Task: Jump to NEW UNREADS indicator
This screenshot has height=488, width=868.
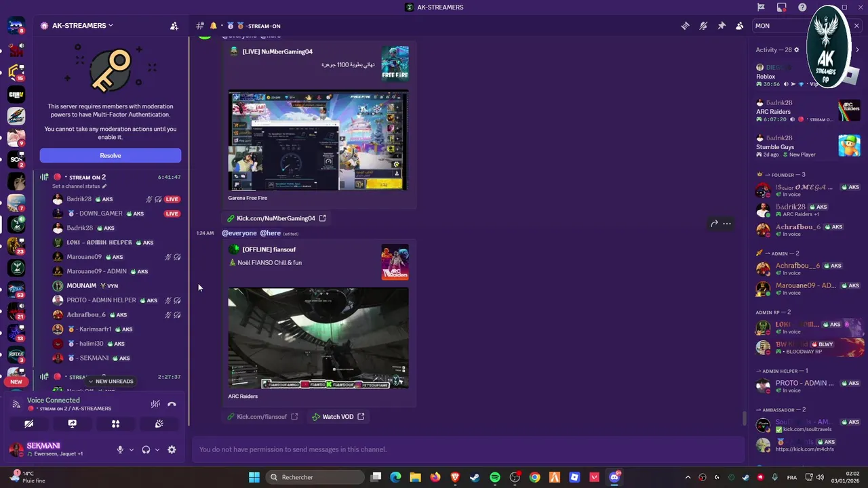Action: pyautogui.click(x=111, y=382)
